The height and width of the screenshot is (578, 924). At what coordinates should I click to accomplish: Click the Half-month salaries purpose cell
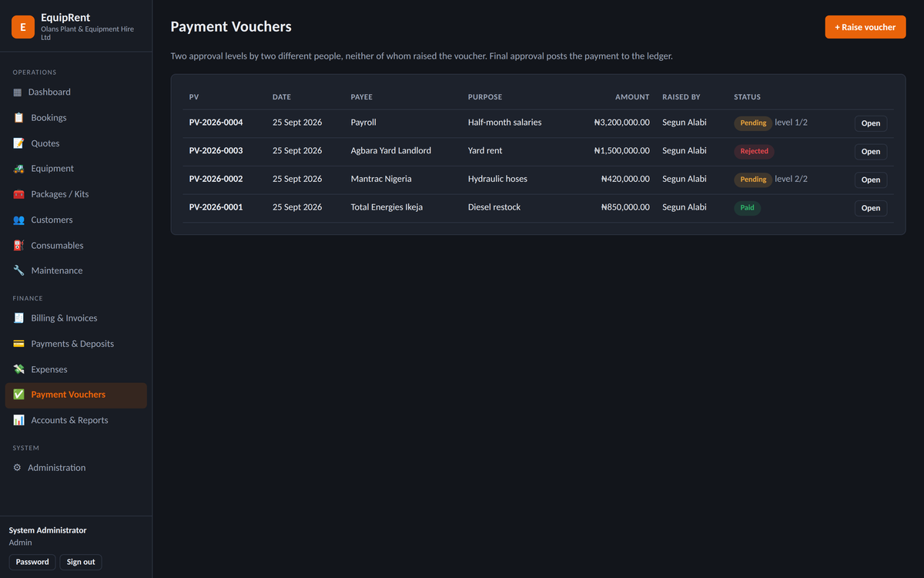[504, 123]
